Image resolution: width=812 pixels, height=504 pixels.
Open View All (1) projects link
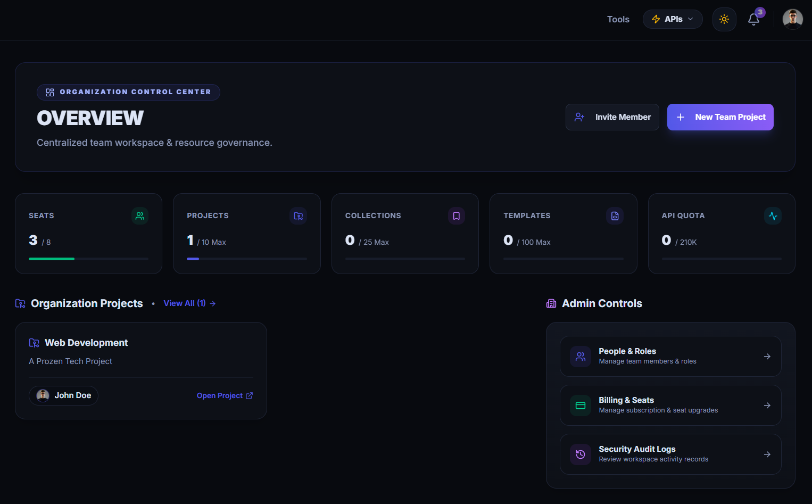[x=189, y=303]
